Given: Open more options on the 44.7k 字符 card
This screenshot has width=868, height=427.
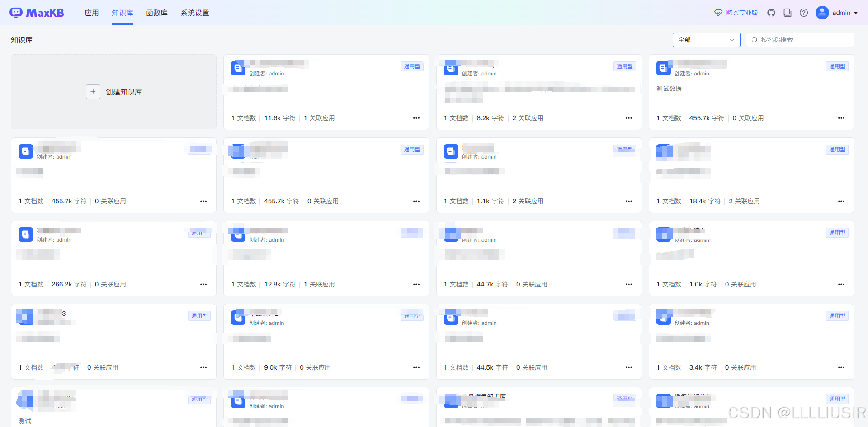Looking at the screenshot, I should (629, 284).
